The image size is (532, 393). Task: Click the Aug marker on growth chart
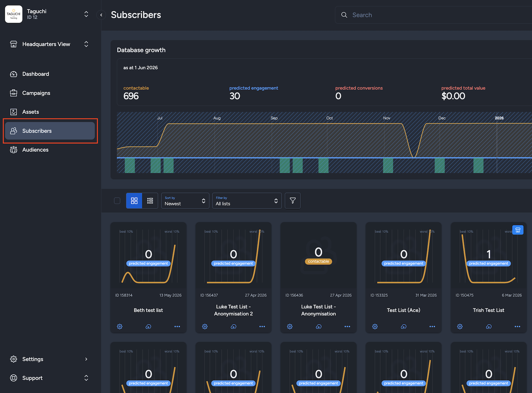tap(217, 118)
